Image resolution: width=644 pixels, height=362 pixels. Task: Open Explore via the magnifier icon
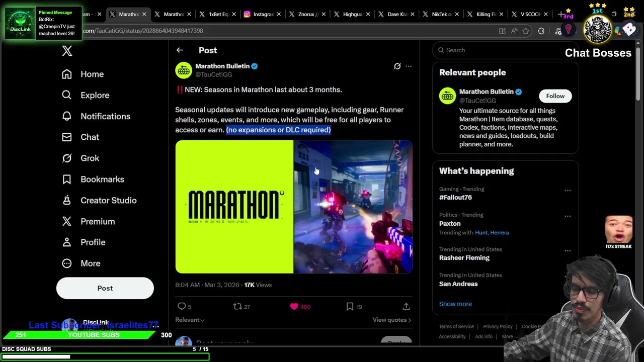(x=66, y=95)
